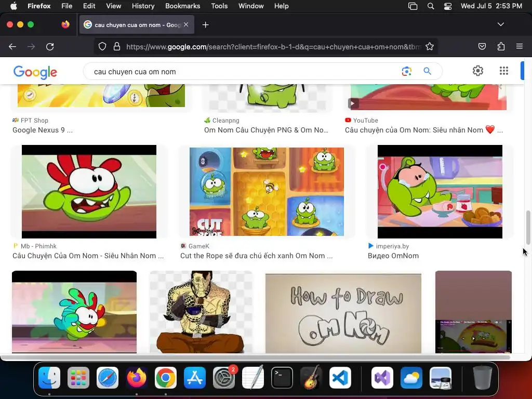Open Visual Studio Code from the Dock
Image resolution: width=532 pixels, height=399 pixels.
[340, 378]
